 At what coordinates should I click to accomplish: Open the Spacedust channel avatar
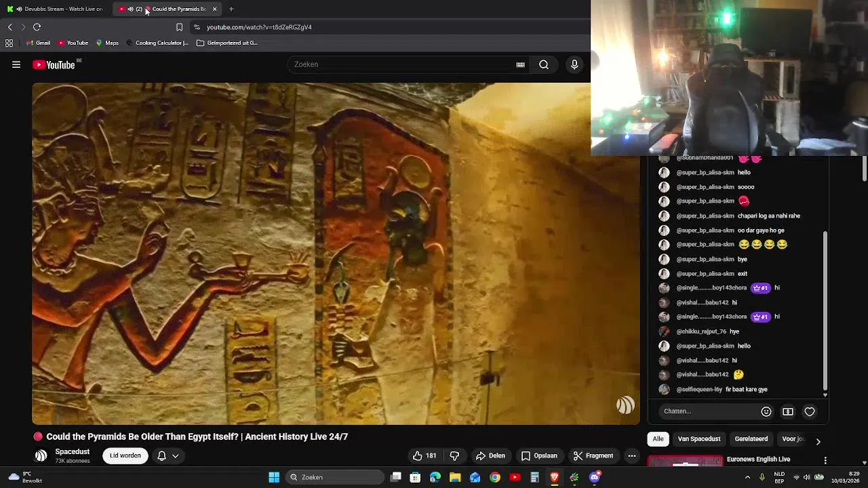tap(41, 455)
